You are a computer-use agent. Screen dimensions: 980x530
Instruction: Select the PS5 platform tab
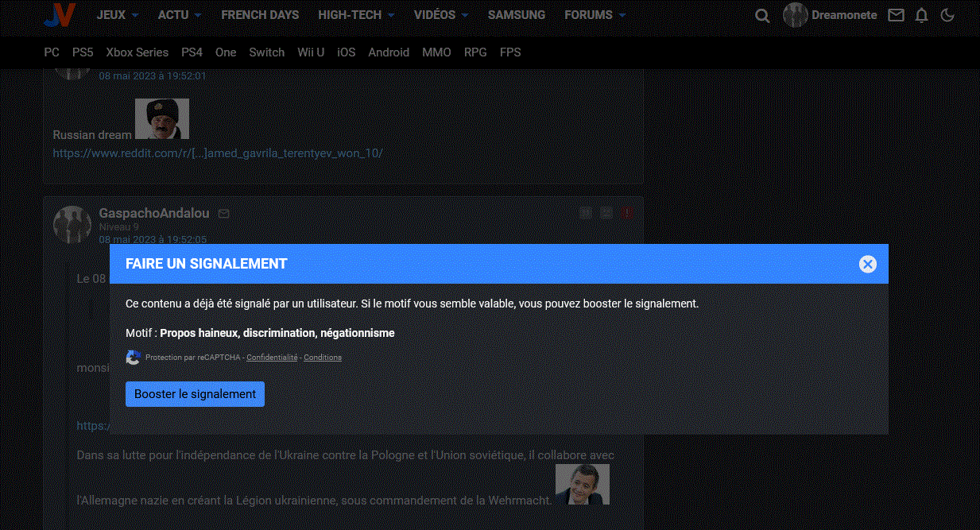[x=83, y=52]
